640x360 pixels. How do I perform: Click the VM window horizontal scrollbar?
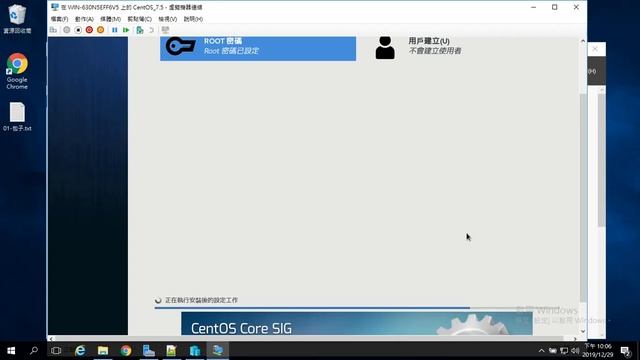pyautogui.click(x=310, y=338)
